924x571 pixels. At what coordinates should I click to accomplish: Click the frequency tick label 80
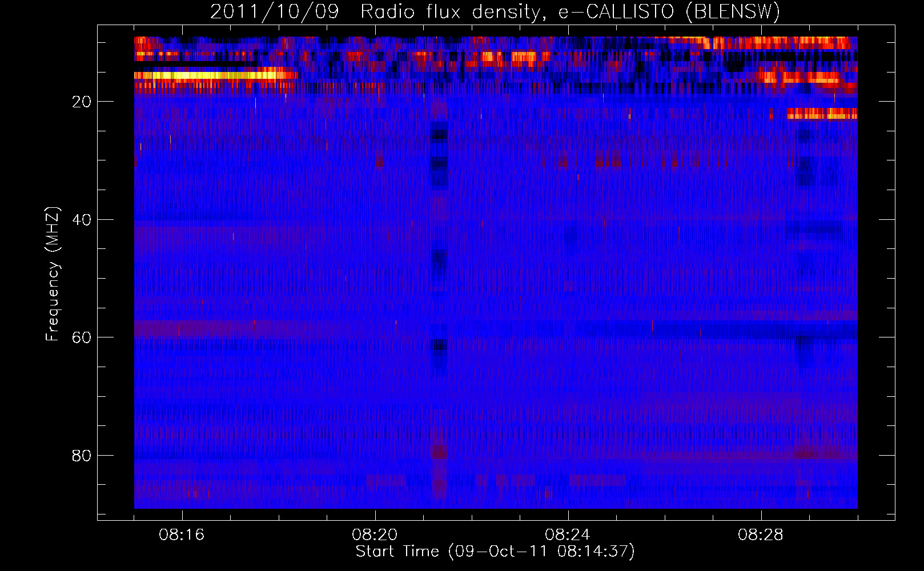point(82,456)
